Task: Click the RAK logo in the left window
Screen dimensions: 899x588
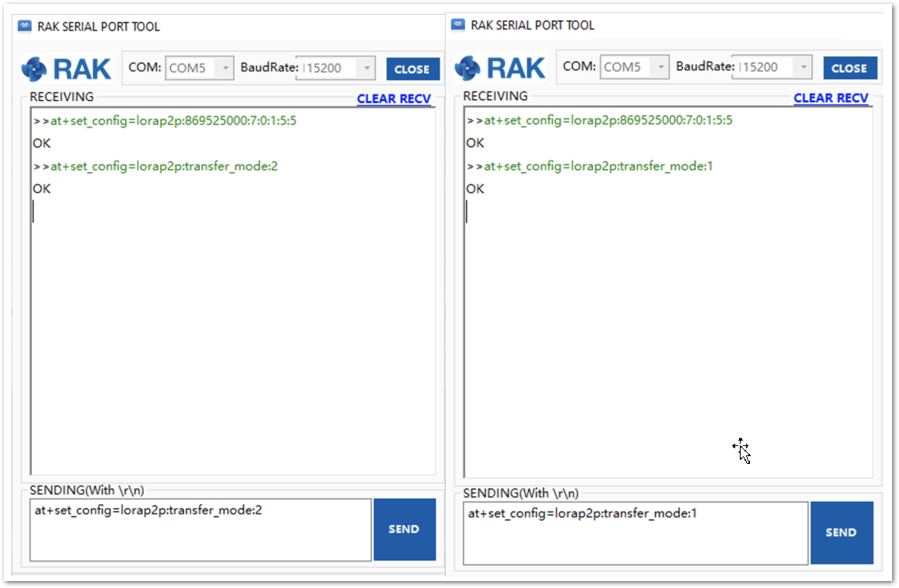Action: coord(67,69)
